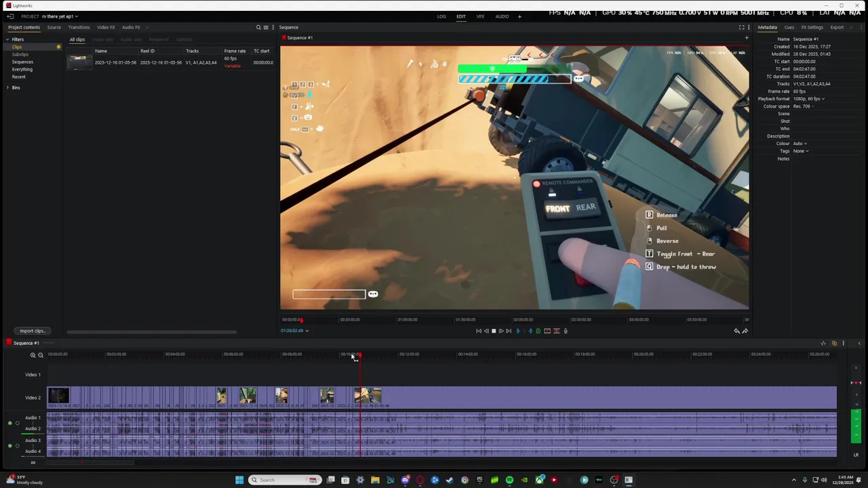The image size is (868, 488).
Task: Collapse the Filters tree section
Action: (x=8, y=39)
